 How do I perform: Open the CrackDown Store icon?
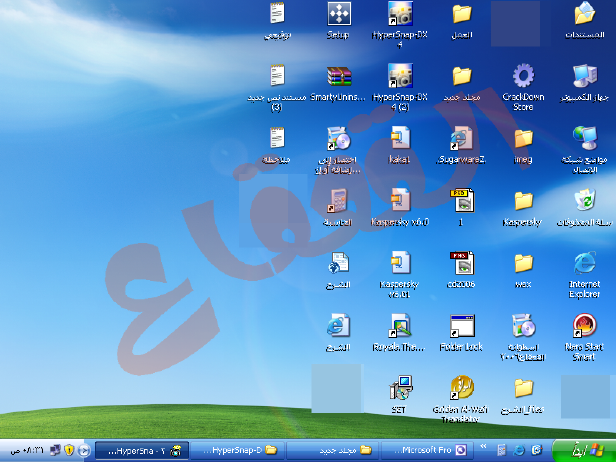point(522,77)
